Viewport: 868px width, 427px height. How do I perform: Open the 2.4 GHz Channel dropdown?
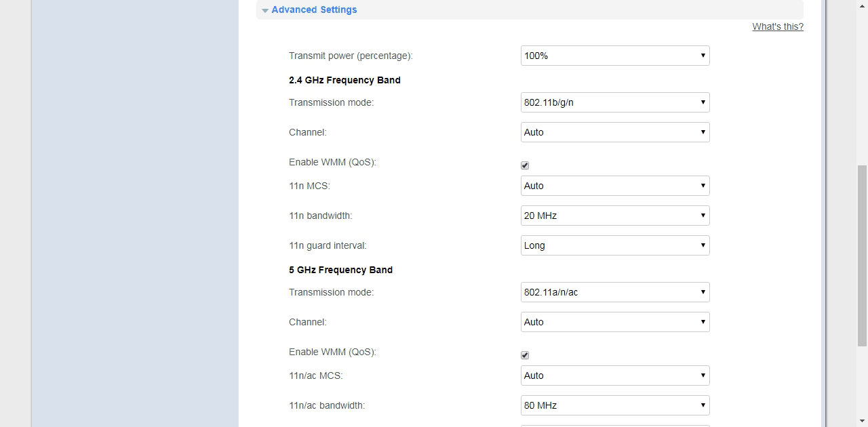614,132
